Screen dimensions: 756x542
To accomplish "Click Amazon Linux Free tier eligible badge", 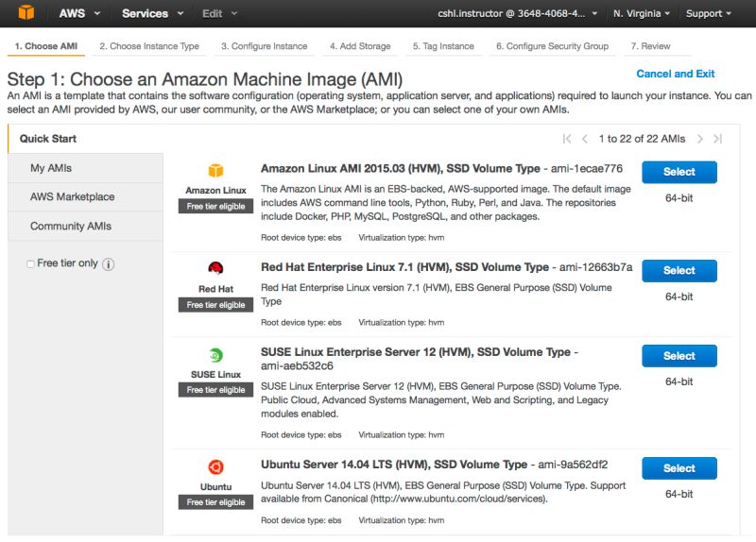I will (x=215, y=206).
